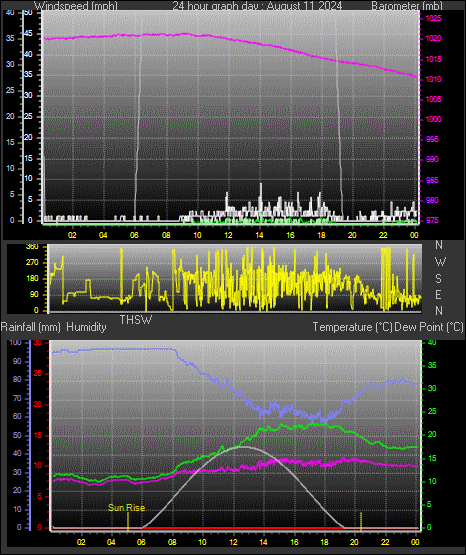Click the 12 hour label under wind graph
Screen dimensions: 466x555
point(228,235)
